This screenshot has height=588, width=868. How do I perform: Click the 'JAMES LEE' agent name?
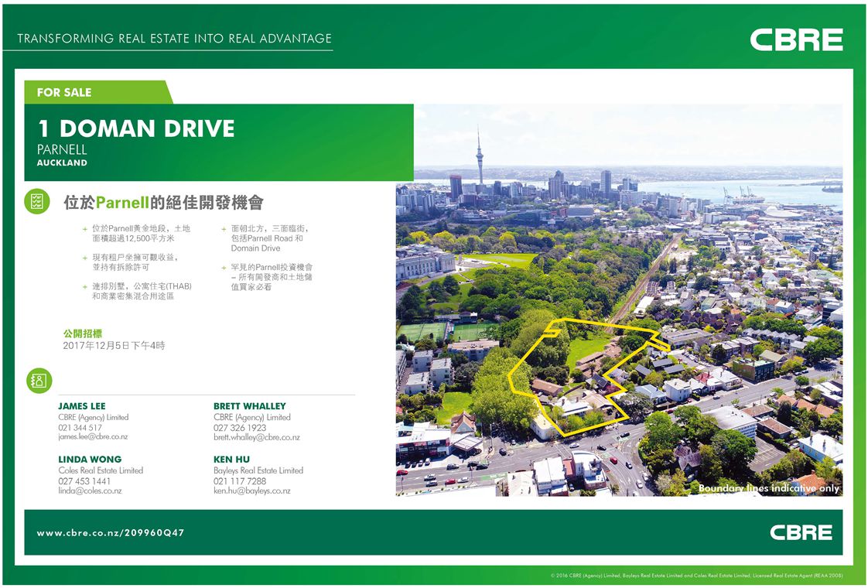coord(82,406)
